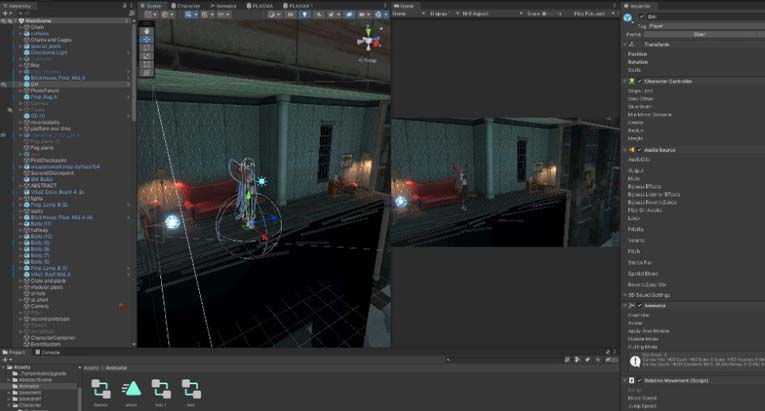Select the Hand tool in scene overlay
The width and height of the screenshot is (765, 411).
[147, 31]
